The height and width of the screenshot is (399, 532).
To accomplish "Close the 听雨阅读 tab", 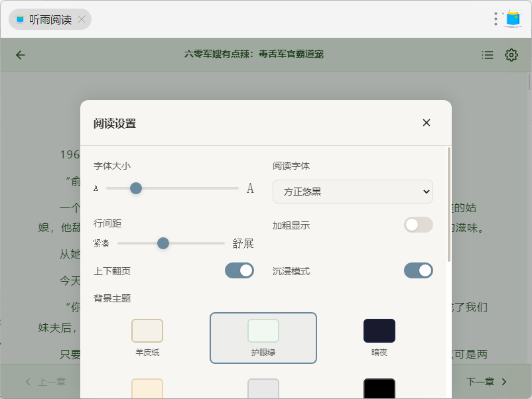I will 82,19.
